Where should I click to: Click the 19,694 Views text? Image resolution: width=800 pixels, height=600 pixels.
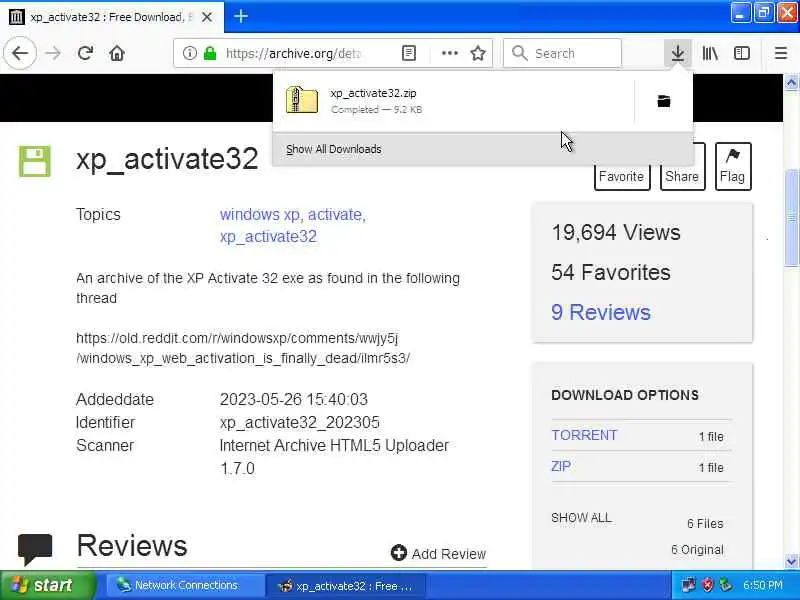click(x=616, y=232)
